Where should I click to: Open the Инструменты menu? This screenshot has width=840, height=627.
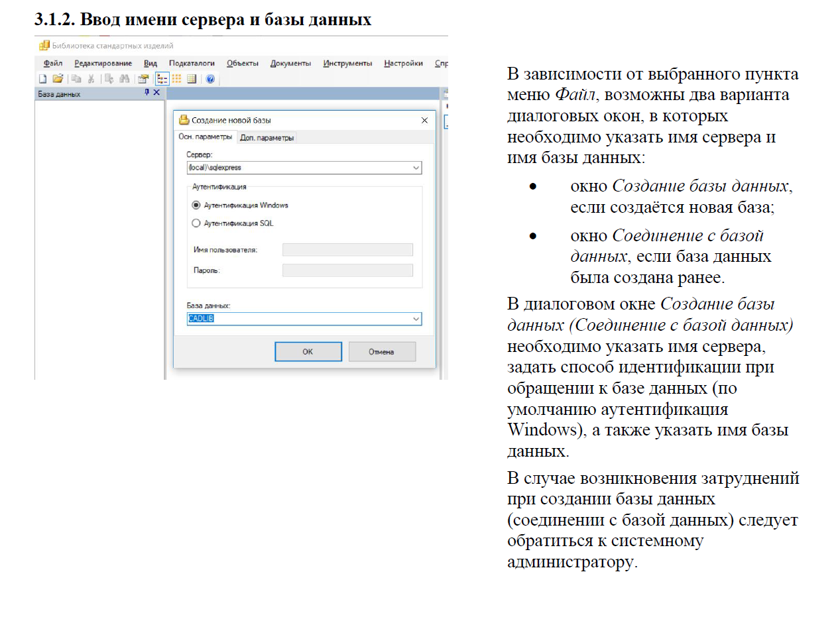tap(347, 63)
